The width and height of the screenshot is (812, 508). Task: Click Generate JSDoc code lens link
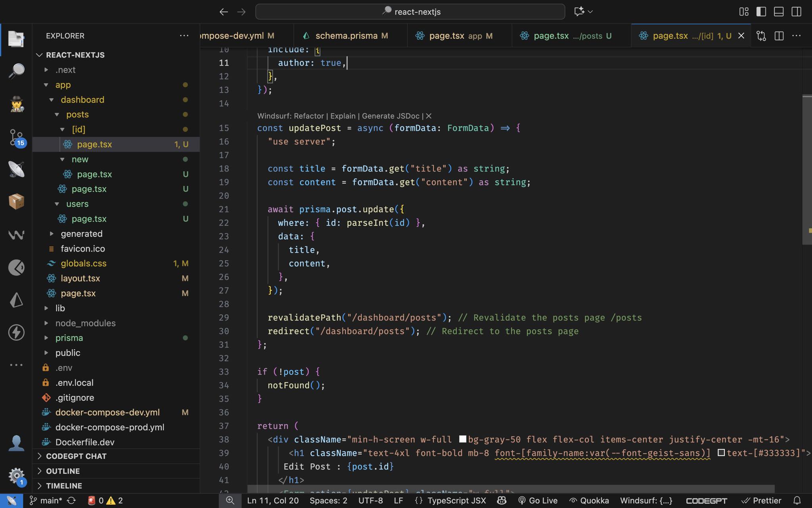point(391,116)
